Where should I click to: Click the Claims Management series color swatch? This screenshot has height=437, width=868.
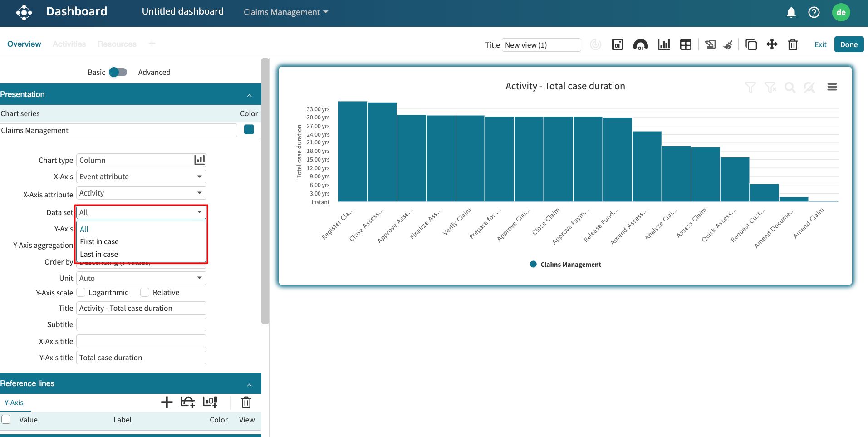pos(249,130)
